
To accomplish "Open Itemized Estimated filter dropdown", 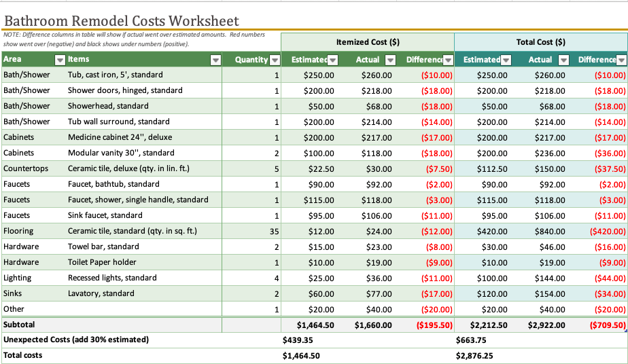I will 332,60.
